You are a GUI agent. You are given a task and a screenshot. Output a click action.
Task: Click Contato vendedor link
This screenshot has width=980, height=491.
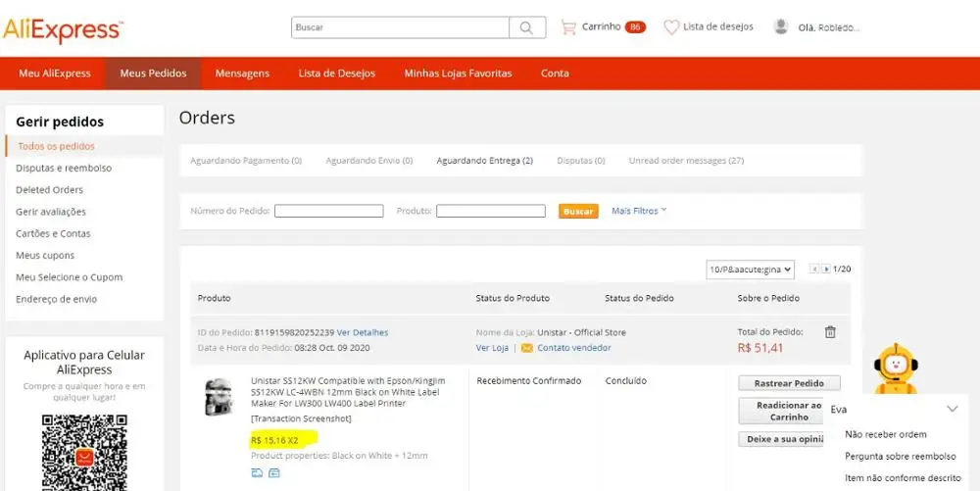[574, 348]
